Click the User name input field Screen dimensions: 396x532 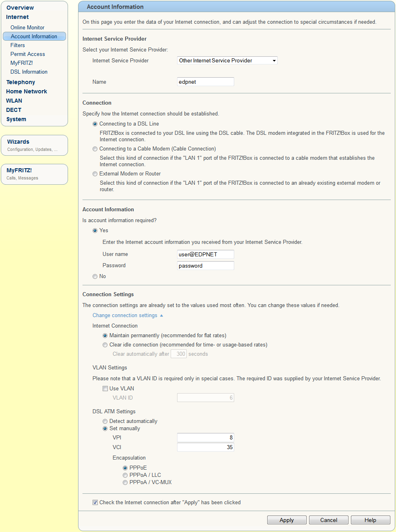coord(206,254)
